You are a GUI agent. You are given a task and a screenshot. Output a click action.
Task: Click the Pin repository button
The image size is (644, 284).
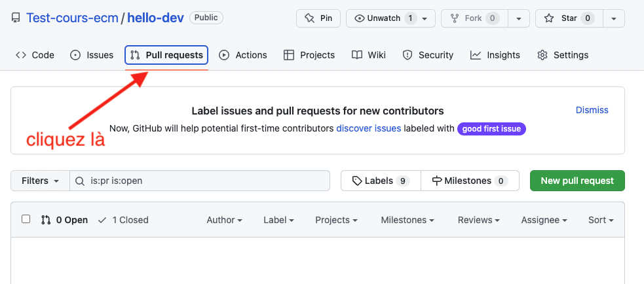click(318, 18)
